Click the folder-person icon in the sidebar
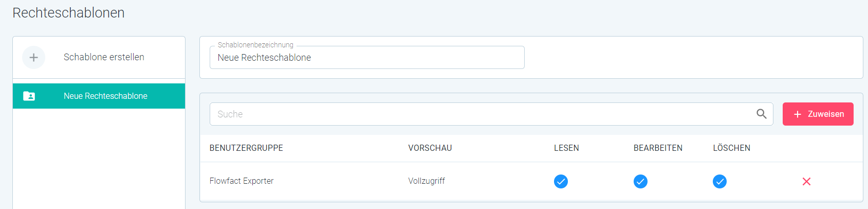The width and height of the screenshot is (868, 209). (x=29, y=96)
